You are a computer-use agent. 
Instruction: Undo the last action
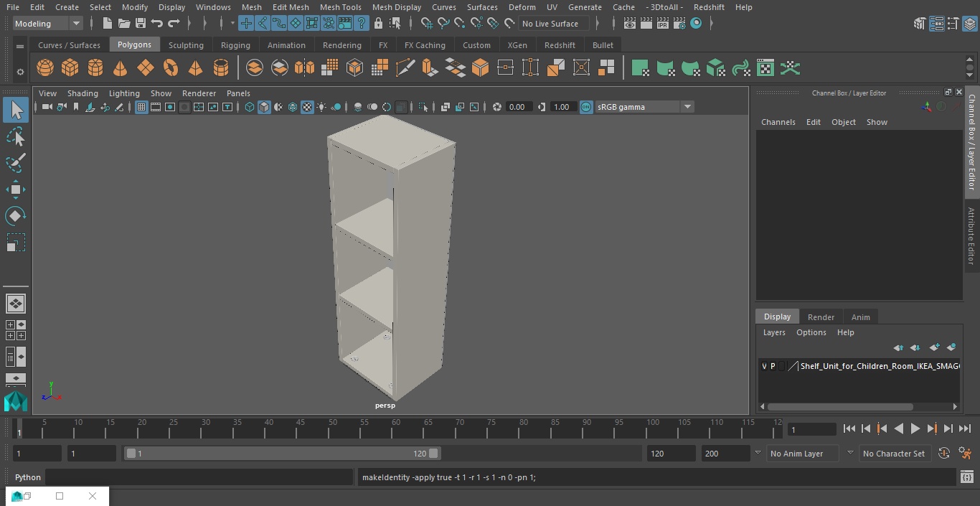click(157, 24)
